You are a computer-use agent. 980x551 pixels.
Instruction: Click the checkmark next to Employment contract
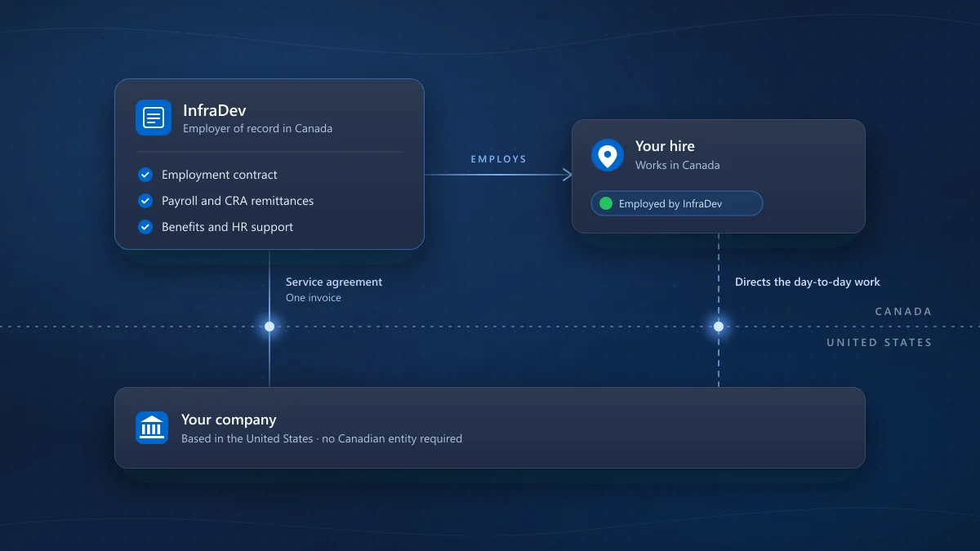tap(145, 175)
